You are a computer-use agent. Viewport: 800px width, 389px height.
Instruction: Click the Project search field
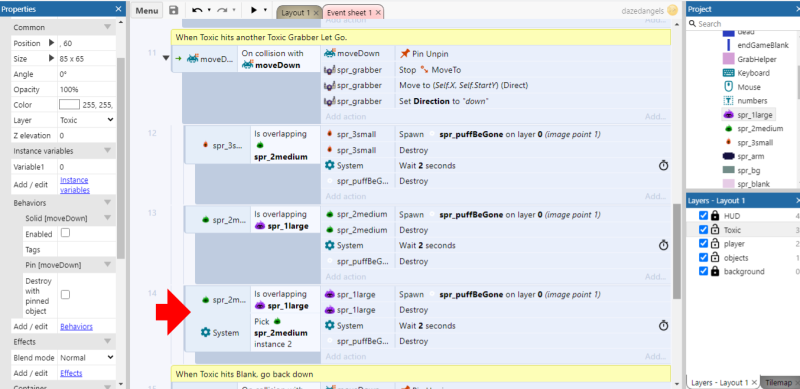(742, 24)
